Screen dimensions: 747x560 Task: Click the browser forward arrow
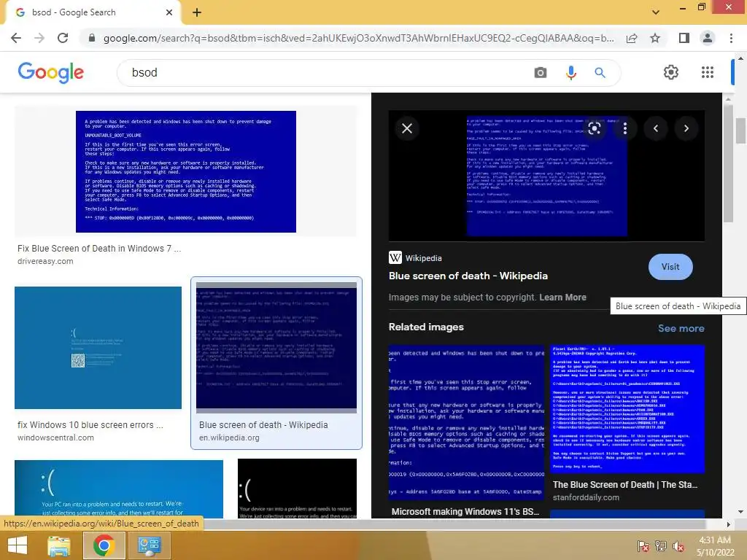pos(39,38)
